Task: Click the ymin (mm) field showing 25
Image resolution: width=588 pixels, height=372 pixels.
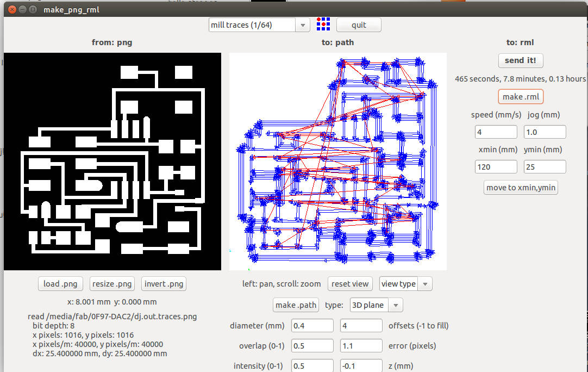Action: coord(545,166)
